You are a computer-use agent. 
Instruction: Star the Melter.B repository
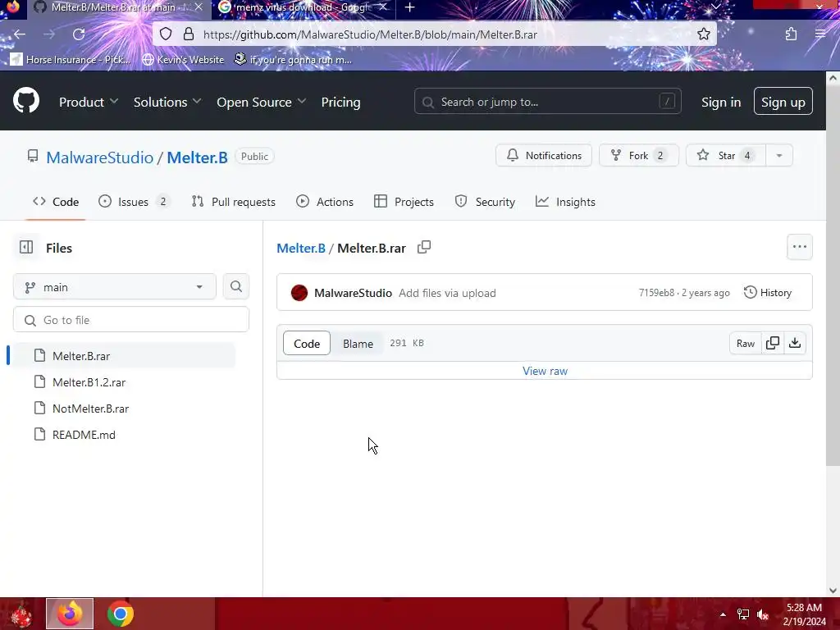(726, 155)
